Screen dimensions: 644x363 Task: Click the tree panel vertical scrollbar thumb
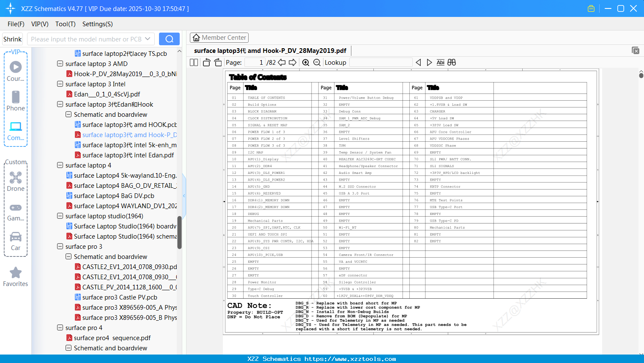click(179, 232)
